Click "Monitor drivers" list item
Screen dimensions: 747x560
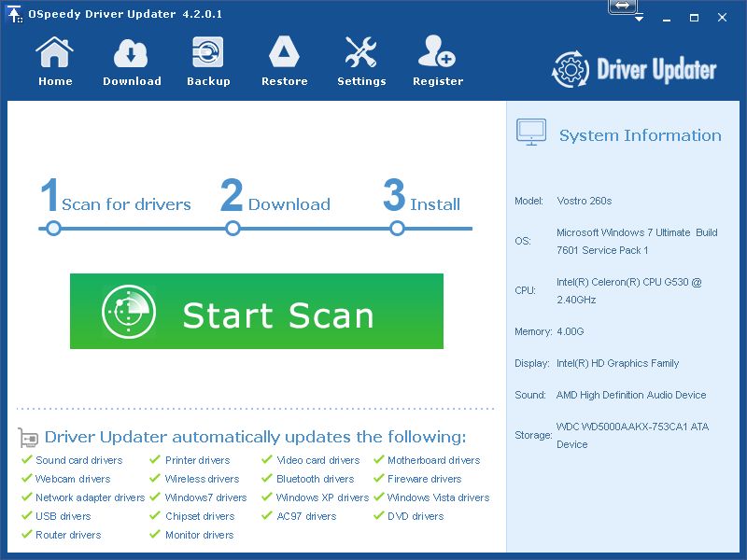pyautogui.click(x=199, y=535)
